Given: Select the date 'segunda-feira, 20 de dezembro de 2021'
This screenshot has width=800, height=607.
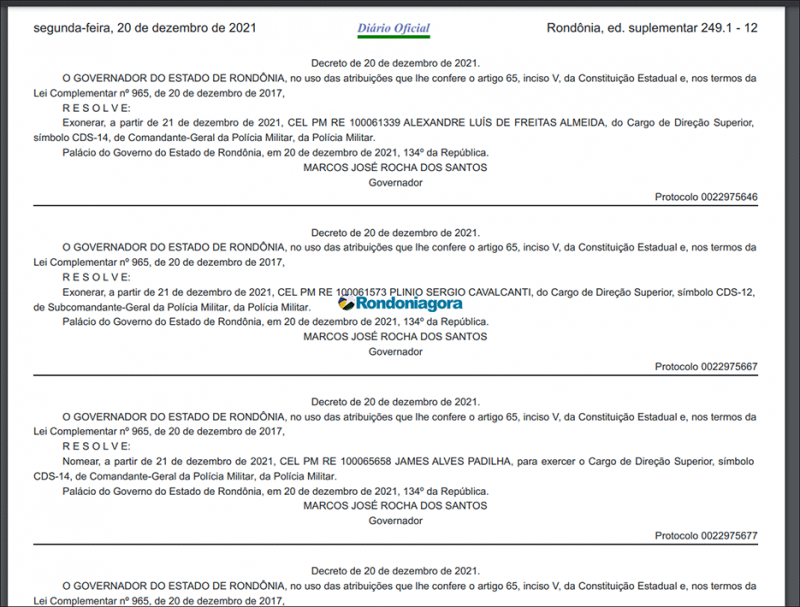Looking at the screenshot, I should click(145, 28).
